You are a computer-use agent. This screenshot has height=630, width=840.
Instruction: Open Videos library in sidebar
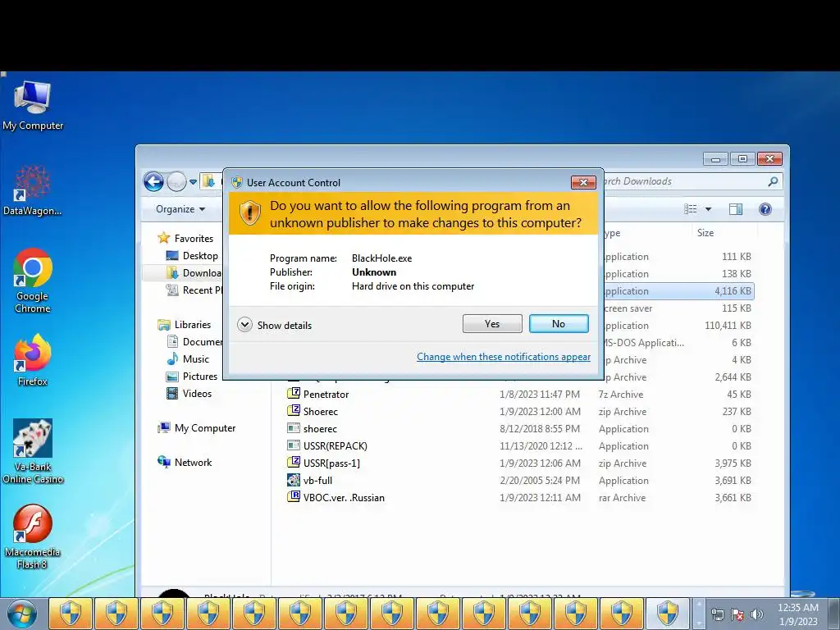(189, 393)
